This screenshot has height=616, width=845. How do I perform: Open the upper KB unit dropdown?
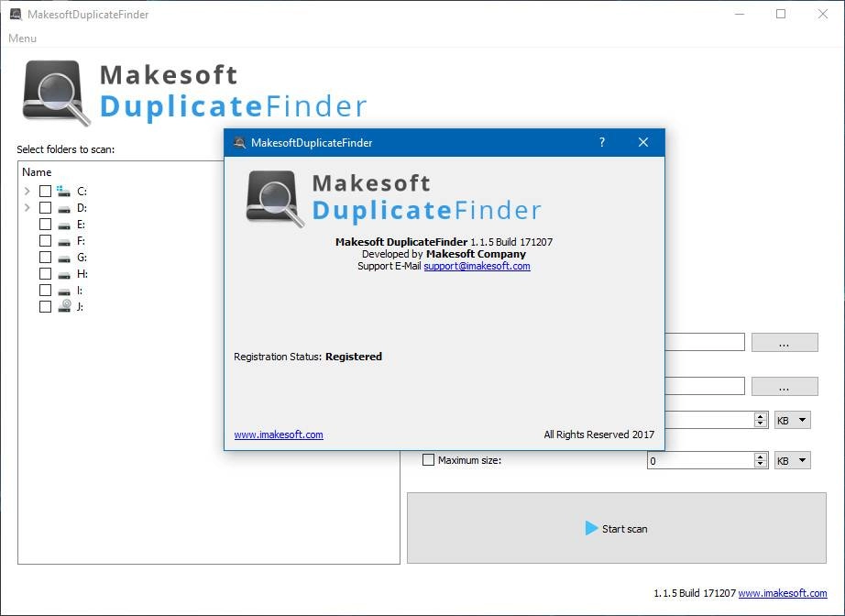coord(792,420)
